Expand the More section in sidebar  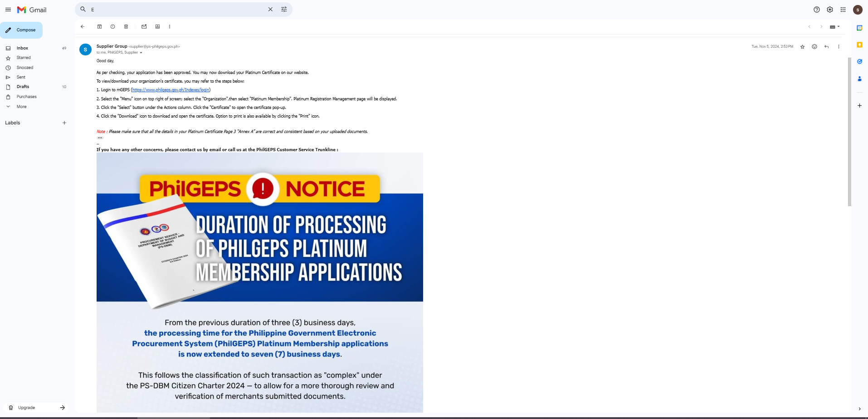click(x=21, y=107)
